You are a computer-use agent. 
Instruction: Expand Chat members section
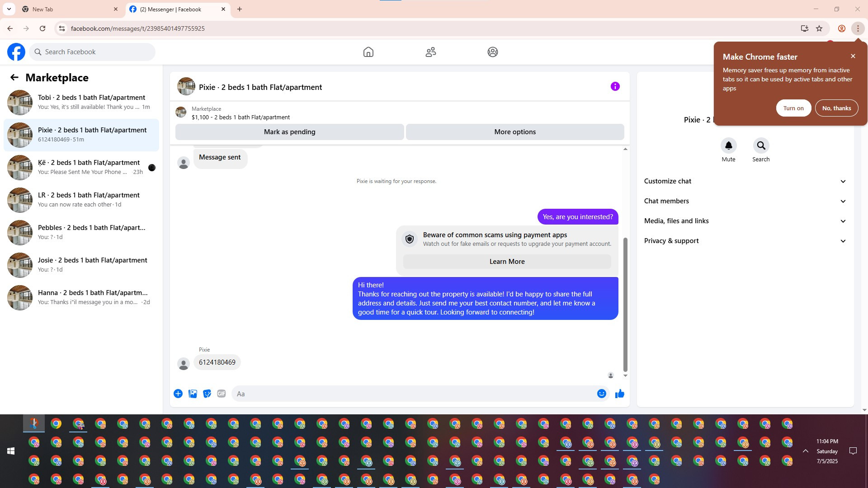[745, 201]
